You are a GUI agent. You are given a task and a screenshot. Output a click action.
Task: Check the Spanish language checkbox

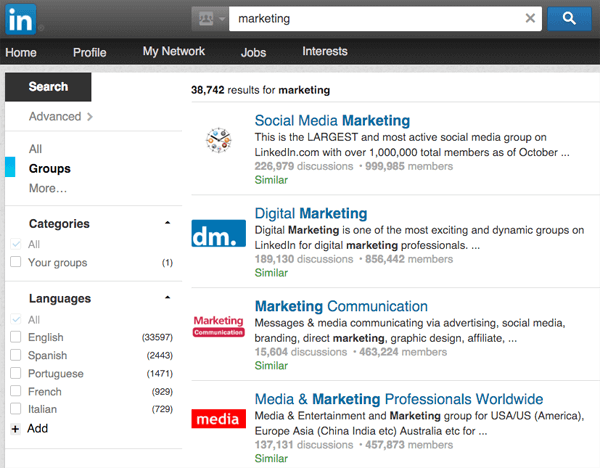[x=16, y=355]
